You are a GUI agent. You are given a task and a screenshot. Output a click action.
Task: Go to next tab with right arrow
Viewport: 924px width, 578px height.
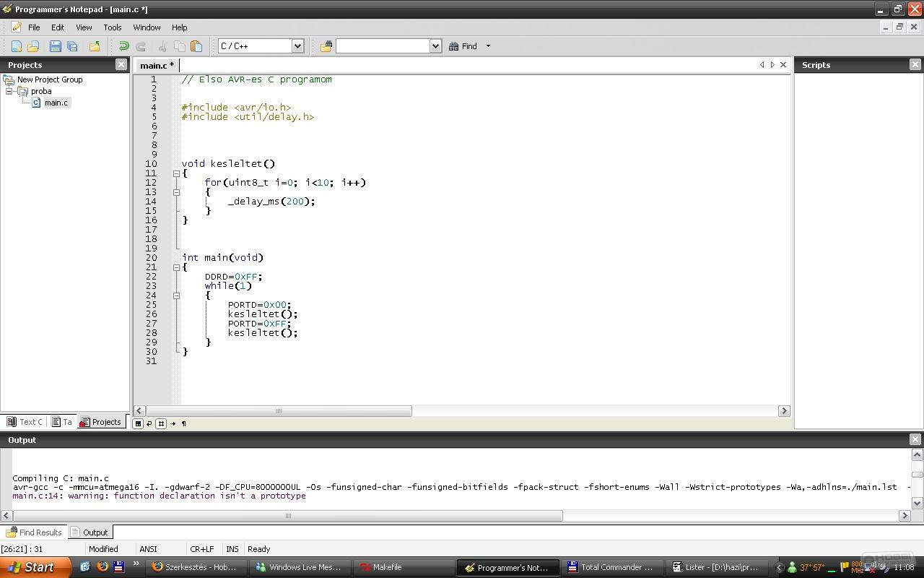tap(772, 65)
